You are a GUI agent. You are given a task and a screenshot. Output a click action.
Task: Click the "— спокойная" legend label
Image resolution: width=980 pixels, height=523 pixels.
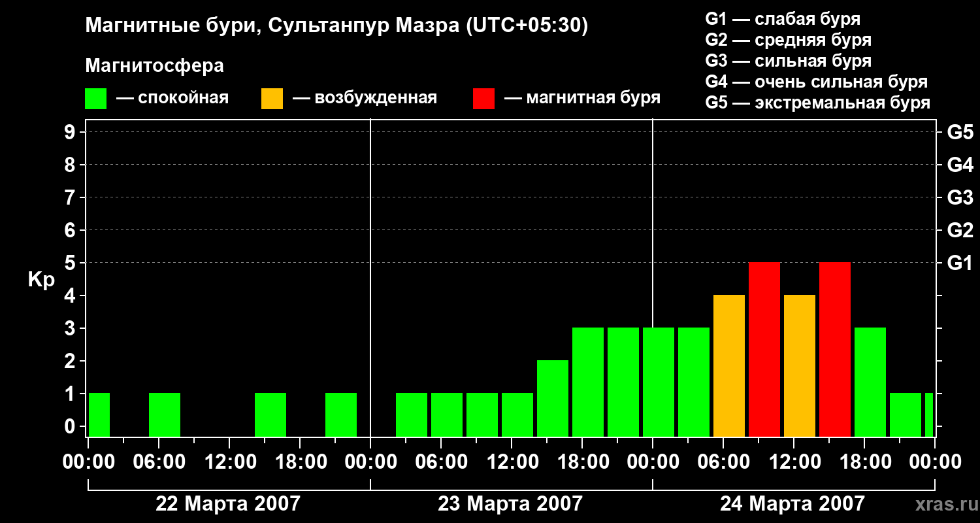coord(172,98)
